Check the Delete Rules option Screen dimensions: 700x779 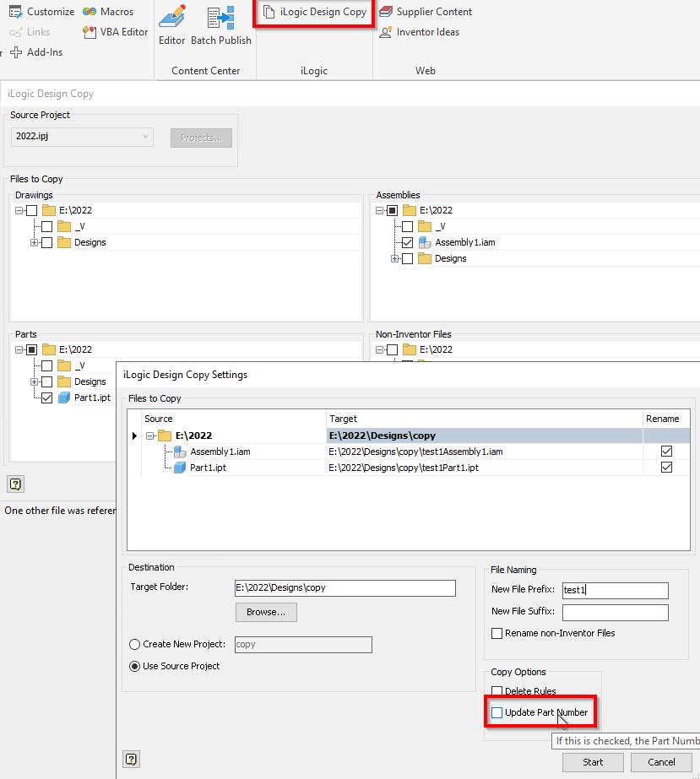click(497, 690)
